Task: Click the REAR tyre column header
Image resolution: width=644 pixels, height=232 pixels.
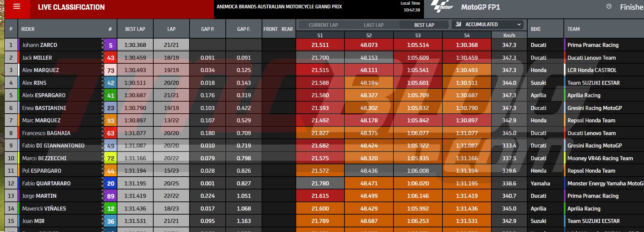Action: [287, 29]
